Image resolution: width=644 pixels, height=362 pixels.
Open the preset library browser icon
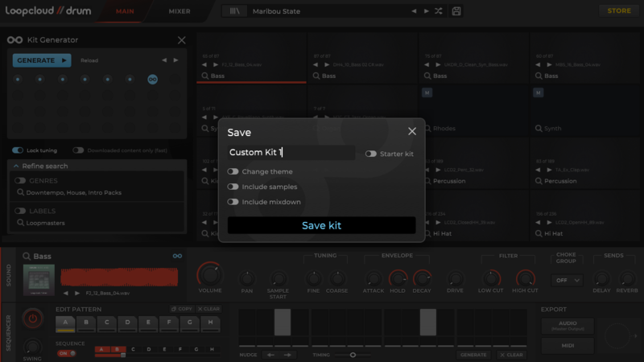point(234,11)
